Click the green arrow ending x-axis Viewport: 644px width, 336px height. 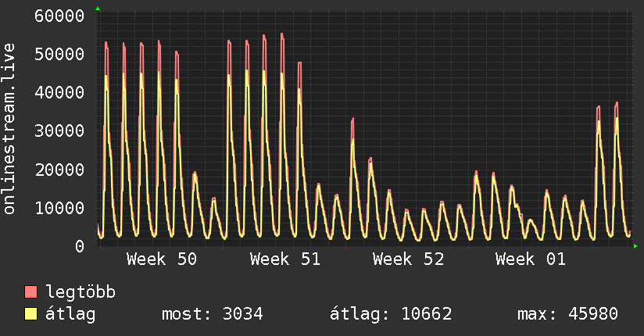pyautogui.click(x=635, y=246)
